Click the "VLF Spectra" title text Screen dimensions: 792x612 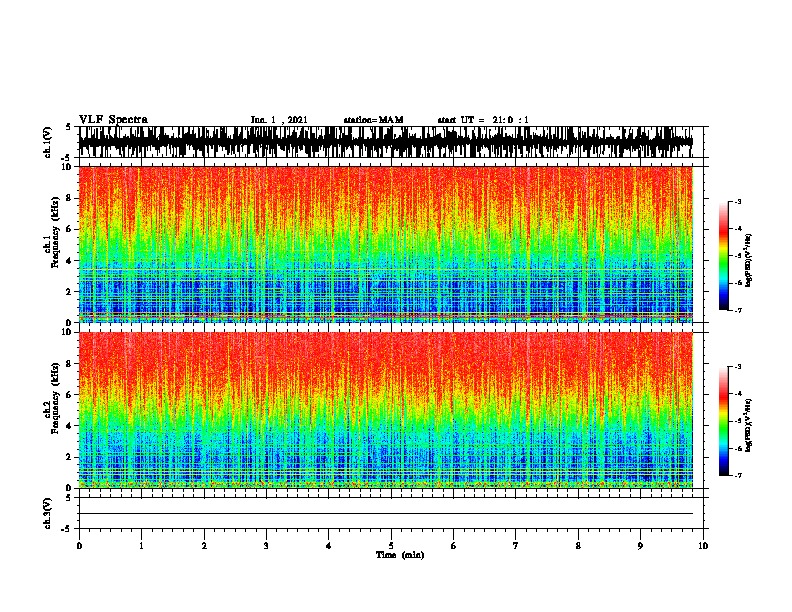113,120
